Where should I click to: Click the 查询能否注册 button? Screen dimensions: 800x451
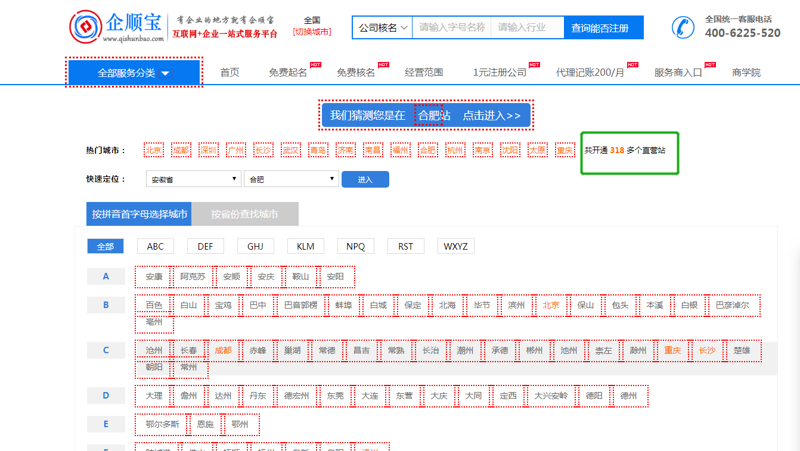pyautogui.click(x=603, y=28)
